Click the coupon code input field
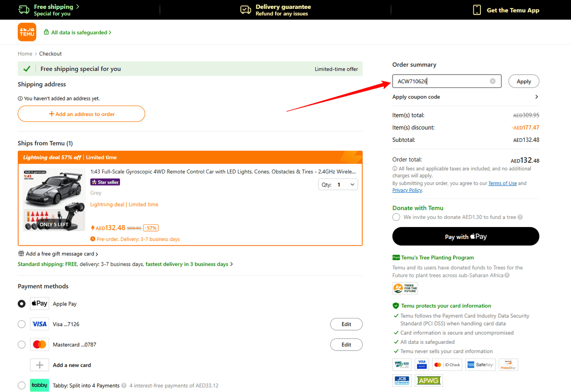571x392 pixels. pyautogui.click(x=447, y=81)
